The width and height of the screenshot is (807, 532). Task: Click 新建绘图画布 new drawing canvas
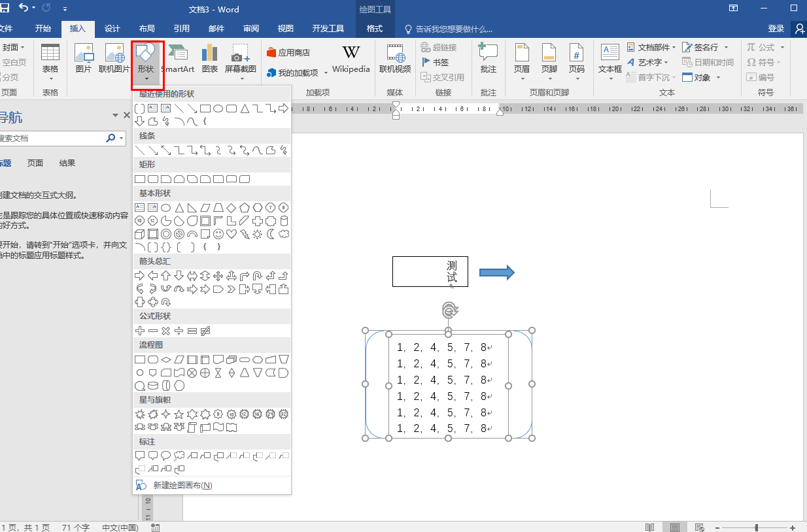tap(182, 486)
